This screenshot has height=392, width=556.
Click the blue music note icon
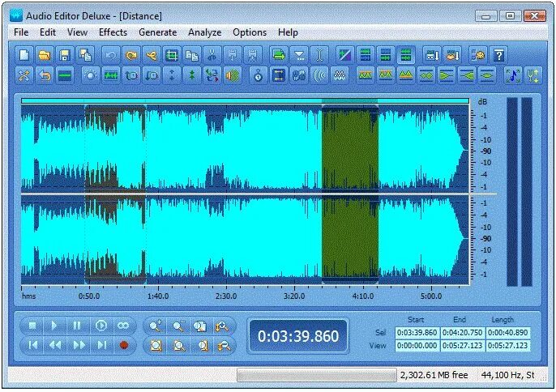[513, 75]
